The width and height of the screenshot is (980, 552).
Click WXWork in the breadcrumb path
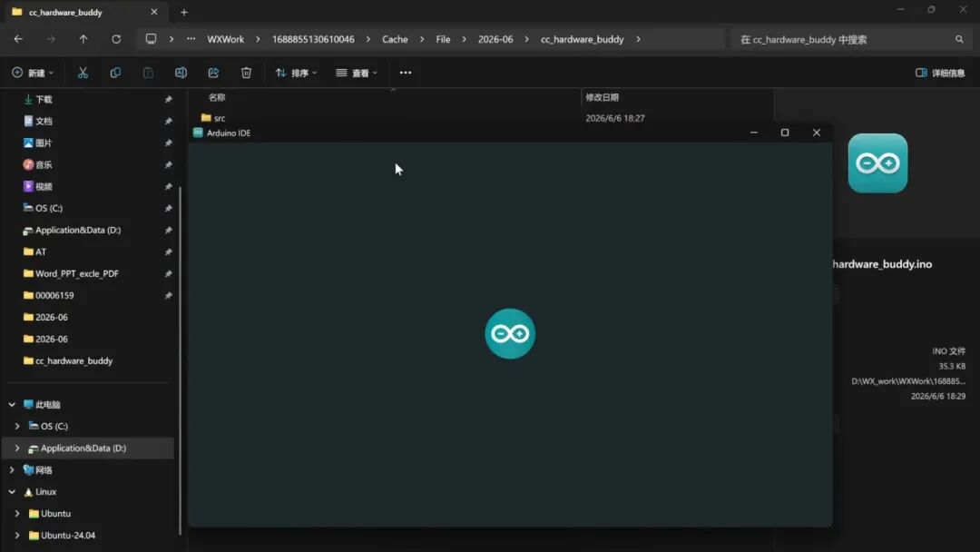226,39
